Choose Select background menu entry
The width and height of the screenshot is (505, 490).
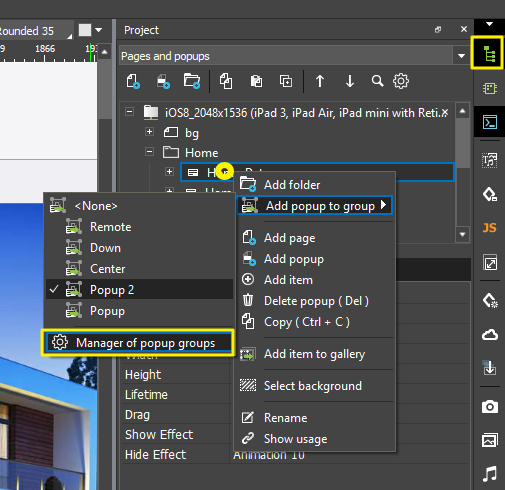coord(315,386)
